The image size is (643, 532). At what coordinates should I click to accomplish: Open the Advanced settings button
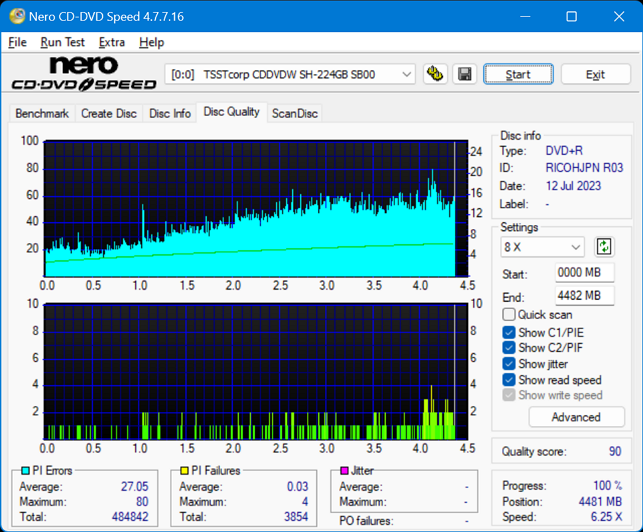[576, 417]
